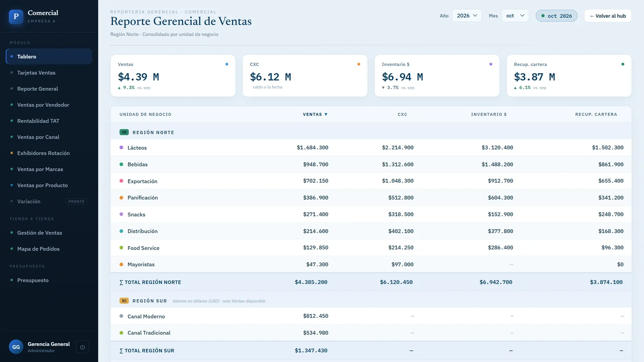Click the Ventas column sort arrow
Viewport: 644px width, 362px height.
(x=326, y=115)
